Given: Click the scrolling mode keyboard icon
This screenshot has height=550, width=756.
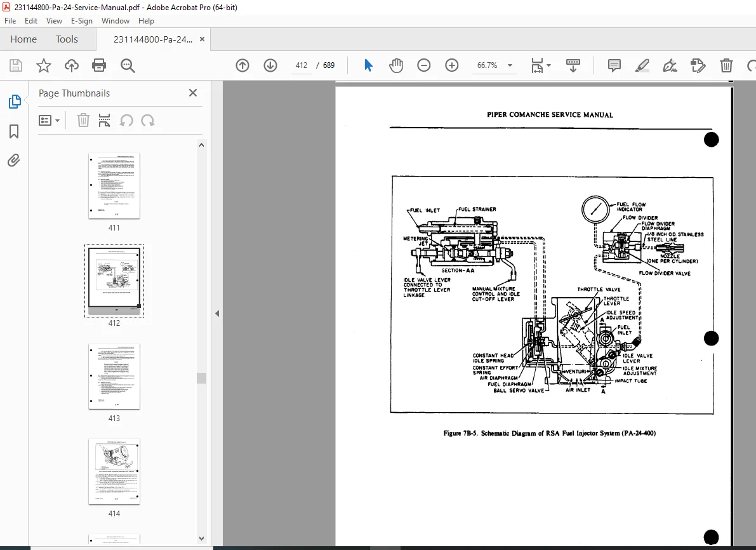Looking at the screenshot, I should pyautogui.click(x=573, y=65).
